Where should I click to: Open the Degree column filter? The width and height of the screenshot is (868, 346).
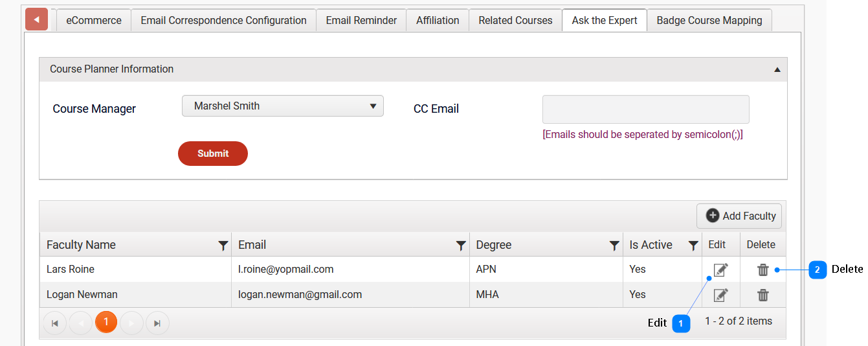pyautogui.click(x=614, y=246)
